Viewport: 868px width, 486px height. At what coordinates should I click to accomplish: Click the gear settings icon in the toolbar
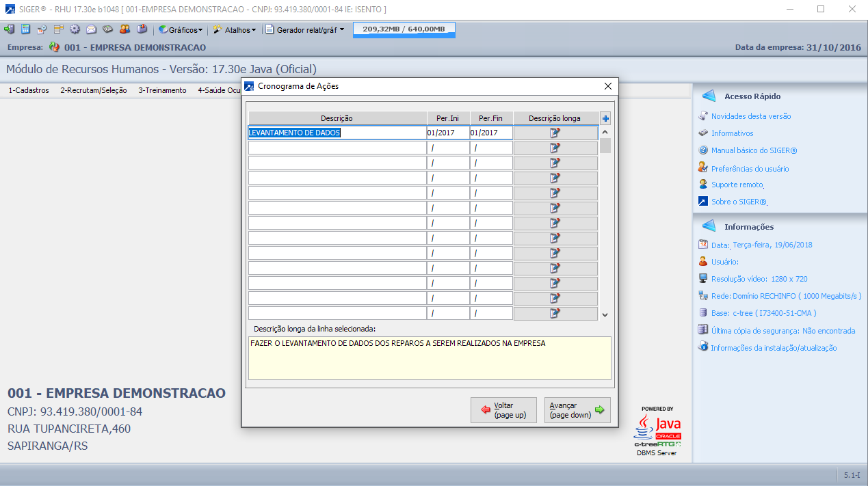coord(75,29)
